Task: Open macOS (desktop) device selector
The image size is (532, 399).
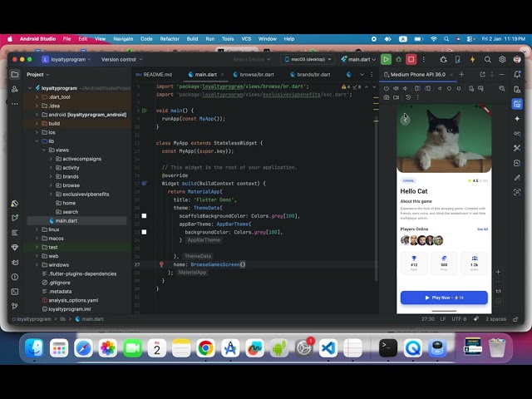Action: click(308, 59)
